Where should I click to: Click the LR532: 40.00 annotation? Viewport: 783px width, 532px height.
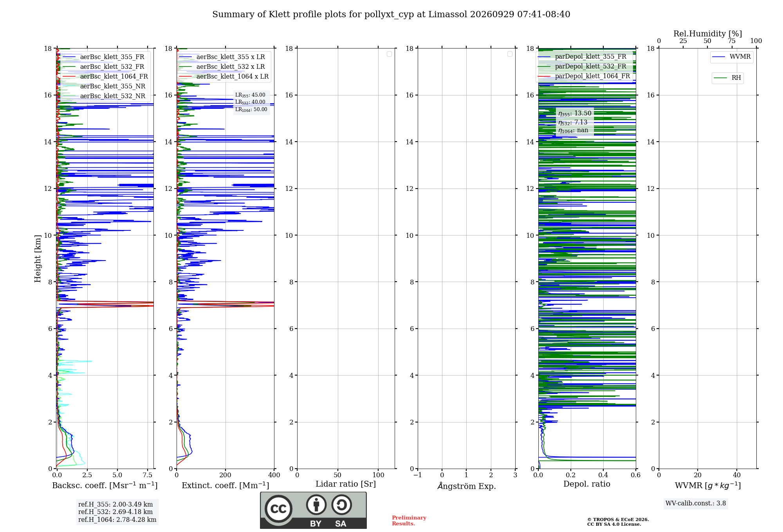point(250,102)
